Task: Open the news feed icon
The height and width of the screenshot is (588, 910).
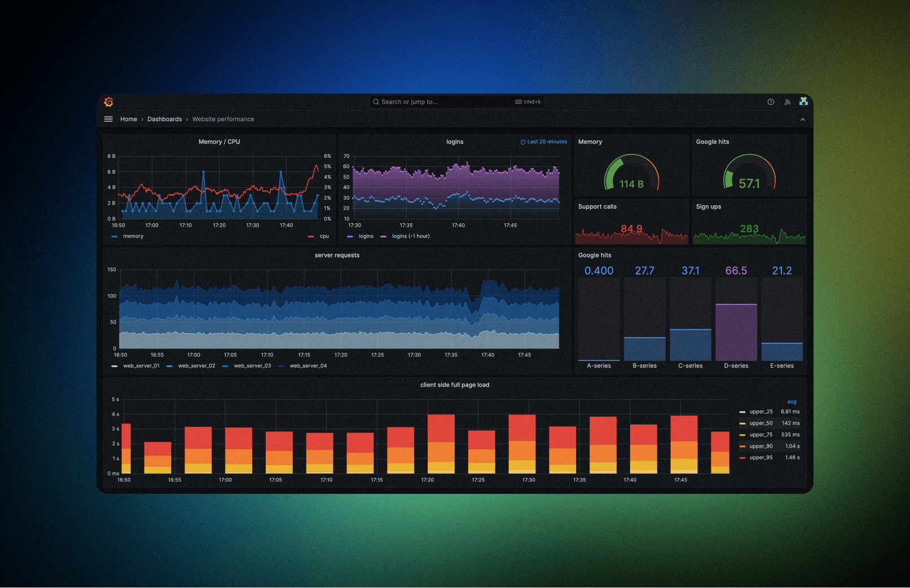Action: click(787, 102)
